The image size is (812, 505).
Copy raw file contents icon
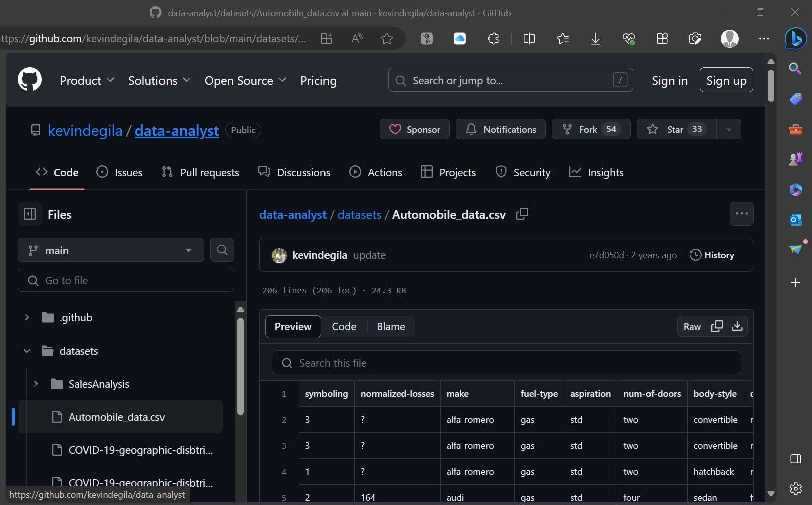717,326
